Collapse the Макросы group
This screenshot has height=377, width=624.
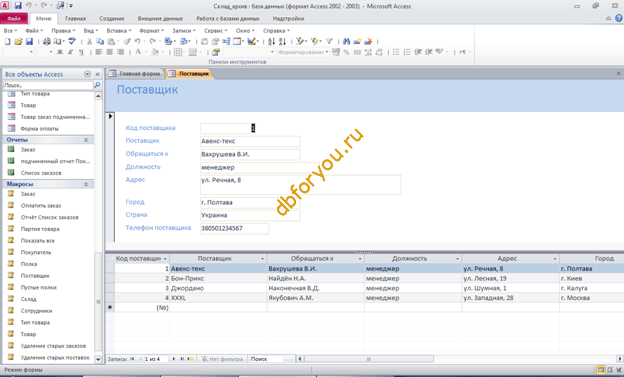(x=86, y=184)
